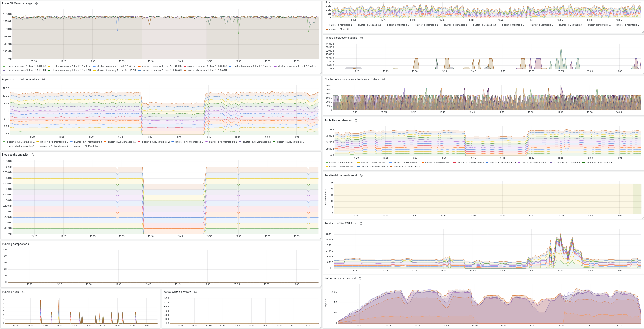This screenshot has height=329, width=644.
Task: Click resize handle of Table Reader Memory panel
Action: point(643,170)
